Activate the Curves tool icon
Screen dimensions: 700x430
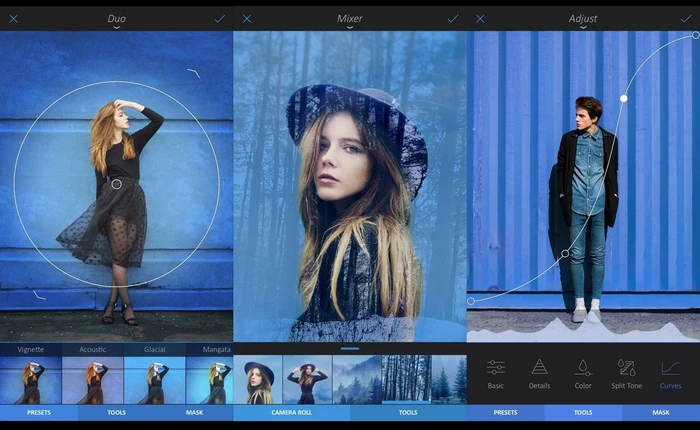click(x=670, y=372)
